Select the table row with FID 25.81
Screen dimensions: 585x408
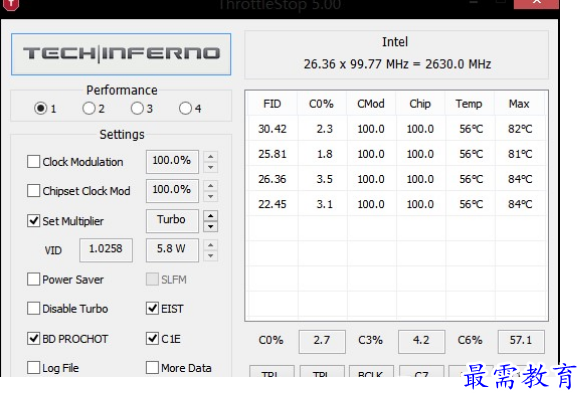tap(396, 154)
